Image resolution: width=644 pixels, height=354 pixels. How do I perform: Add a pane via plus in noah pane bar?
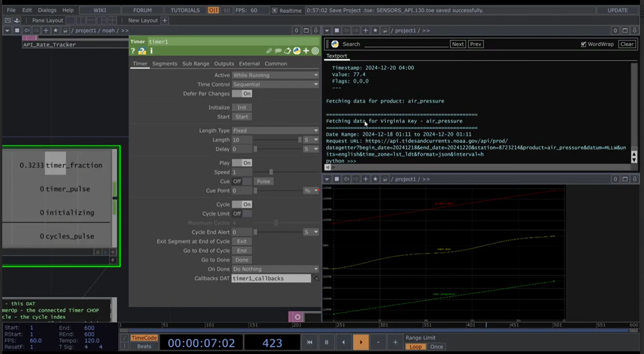pos(46,31)
